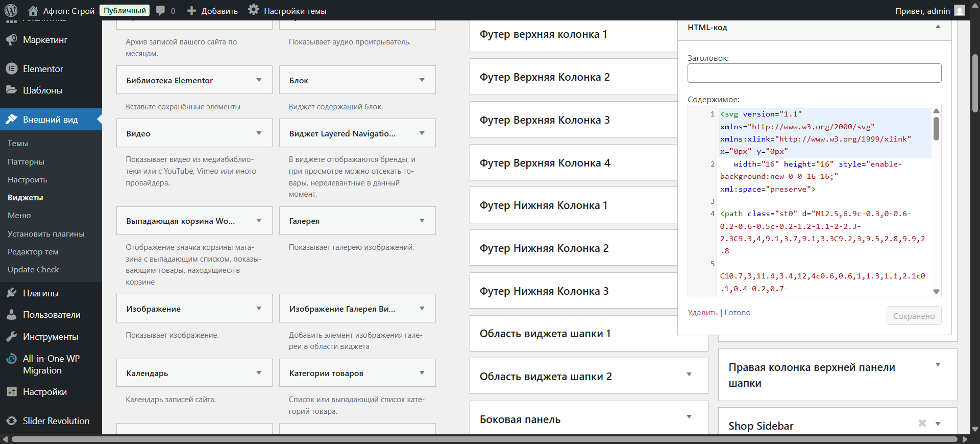The height and width of the screenshot is (444, 980).
Task: Open the Elementor menu icon
Action: coord(11,68)
